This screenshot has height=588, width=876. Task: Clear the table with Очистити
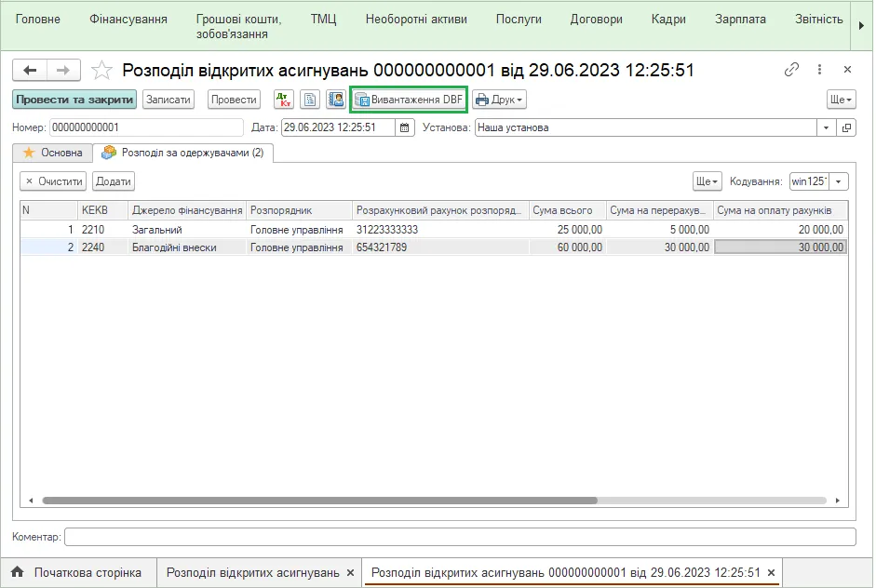coord(54,181)
